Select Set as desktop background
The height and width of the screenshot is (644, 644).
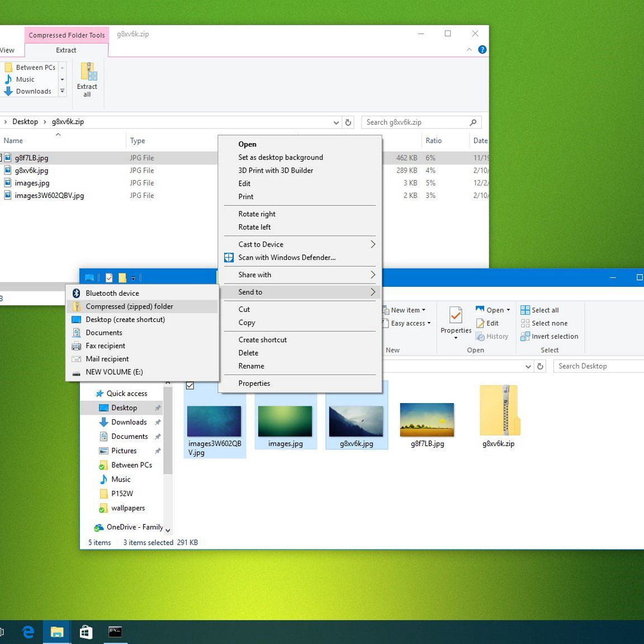(281, 158)
